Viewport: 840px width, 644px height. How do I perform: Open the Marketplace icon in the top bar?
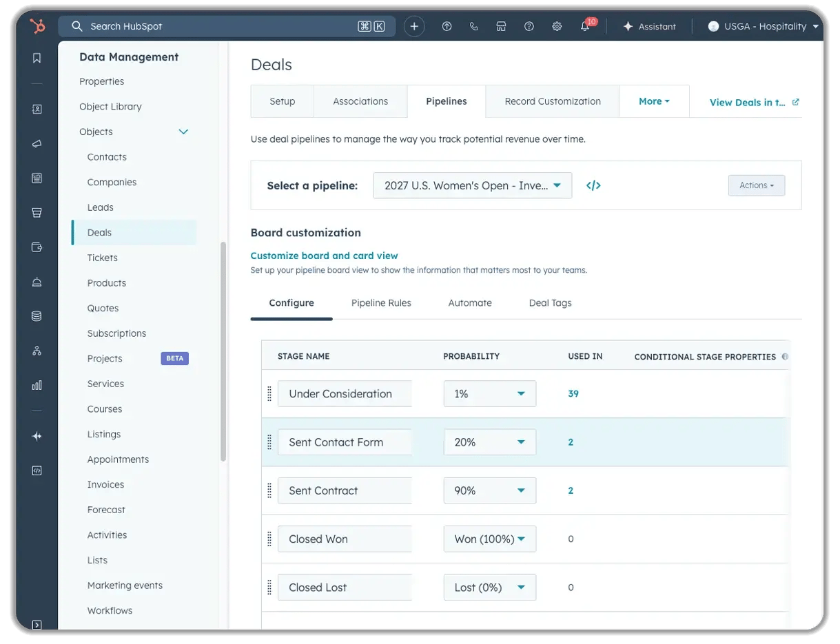(x=501, y=26)
